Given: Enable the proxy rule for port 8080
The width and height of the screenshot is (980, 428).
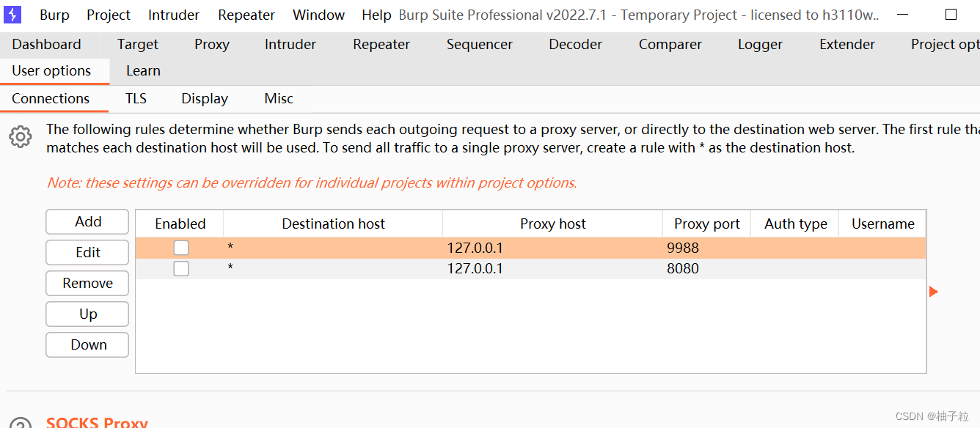Looking at the screenshot, I should coord(180,268).
